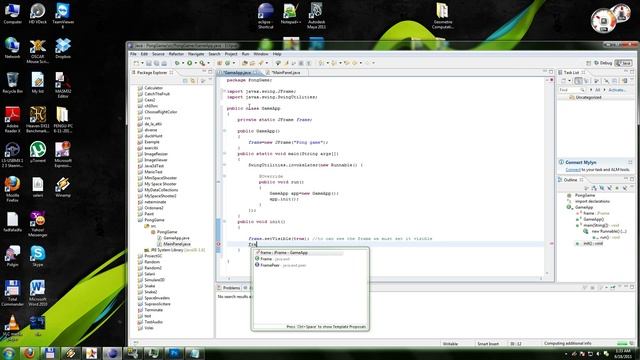Click the Windows Start button
Viewport: 640px width, 360px height.
coord(8,353)
